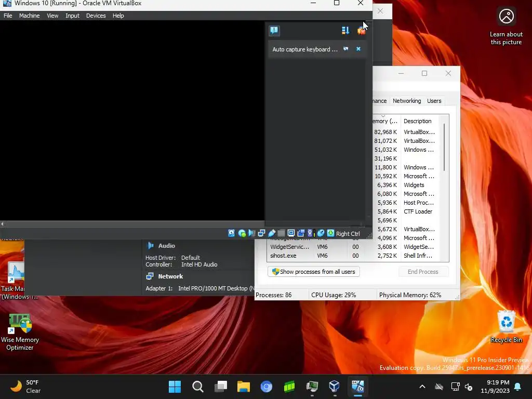Click the recording status icon in VirtualBox
This screenshot has width=532, height=399.
point(301,233)
